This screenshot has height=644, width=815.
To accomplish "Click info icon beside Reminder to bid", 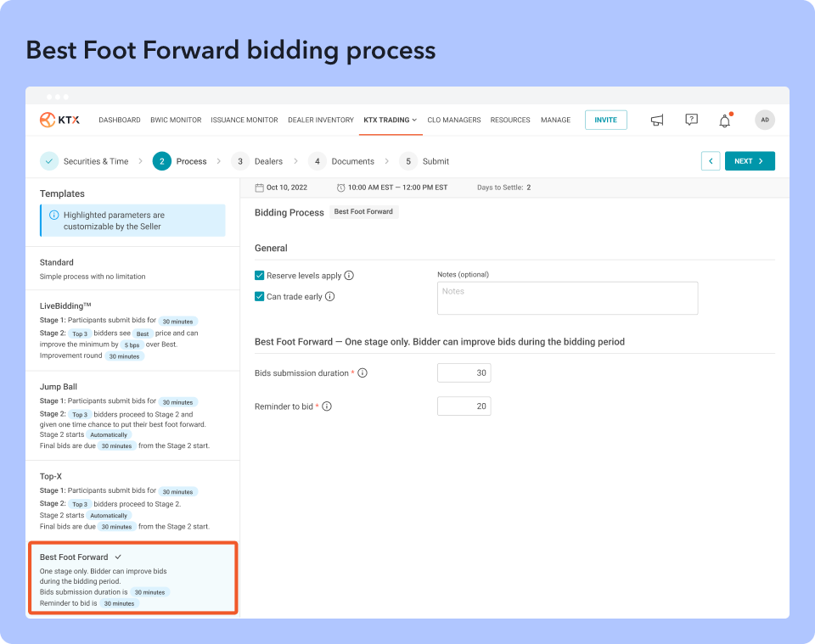I will pos(327,406).
